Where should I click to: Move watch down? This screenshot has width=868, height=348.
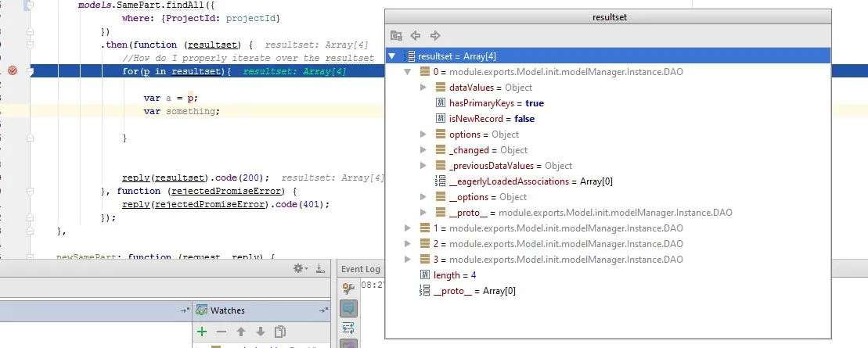tap(260, 332)
